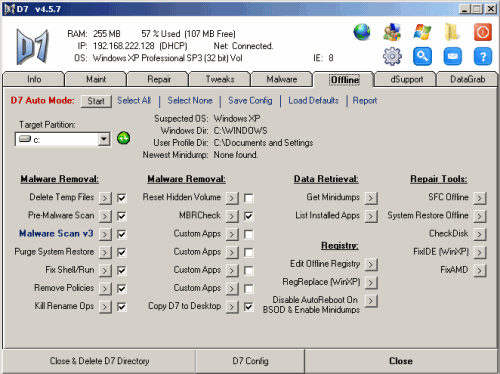The width and height of the screenshot is (500, 374).
Task: Click the bottom Close button
Action: pyautogui.click(x=401, y=361)
